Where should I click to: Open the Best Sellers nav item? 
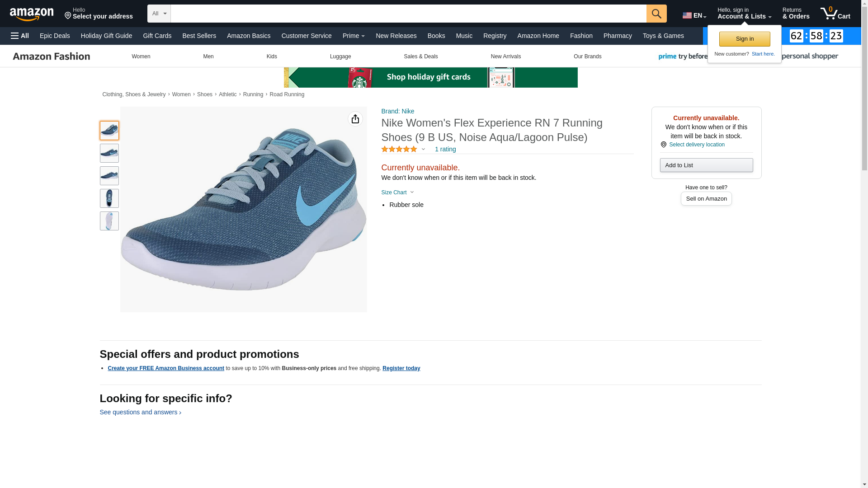point(199,36)
